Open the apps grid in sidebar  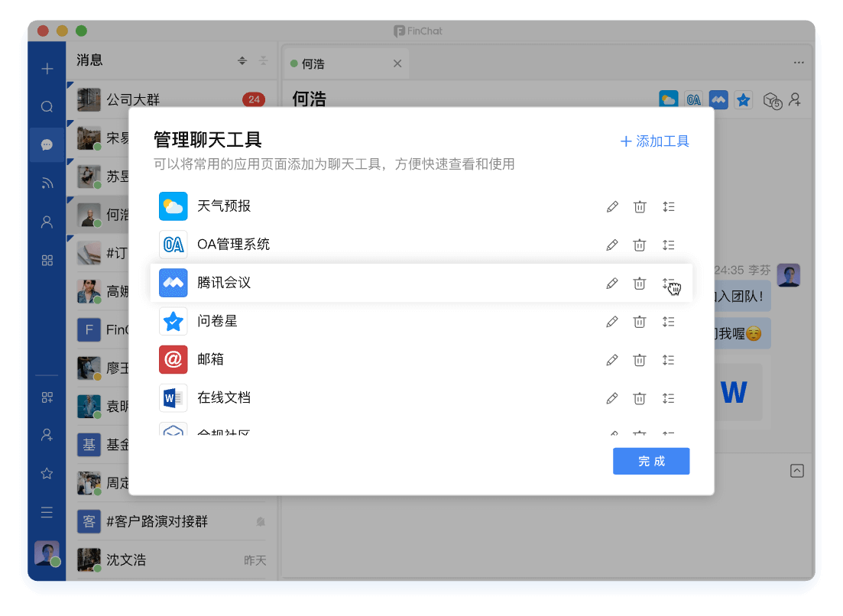click(47, 261)
